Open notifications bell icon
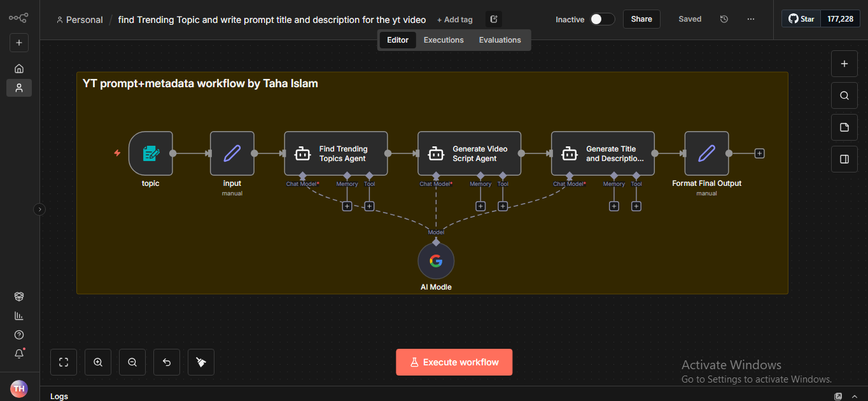Viewport: 868px width, 401px height. 19,354
